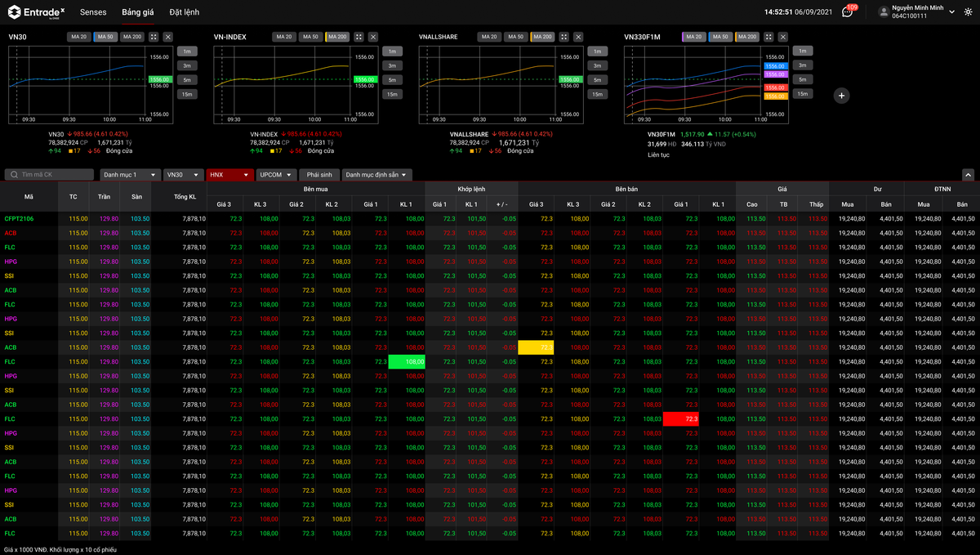
Task: Toggle light theme with sun icon
Action: (x=969, y=12)
